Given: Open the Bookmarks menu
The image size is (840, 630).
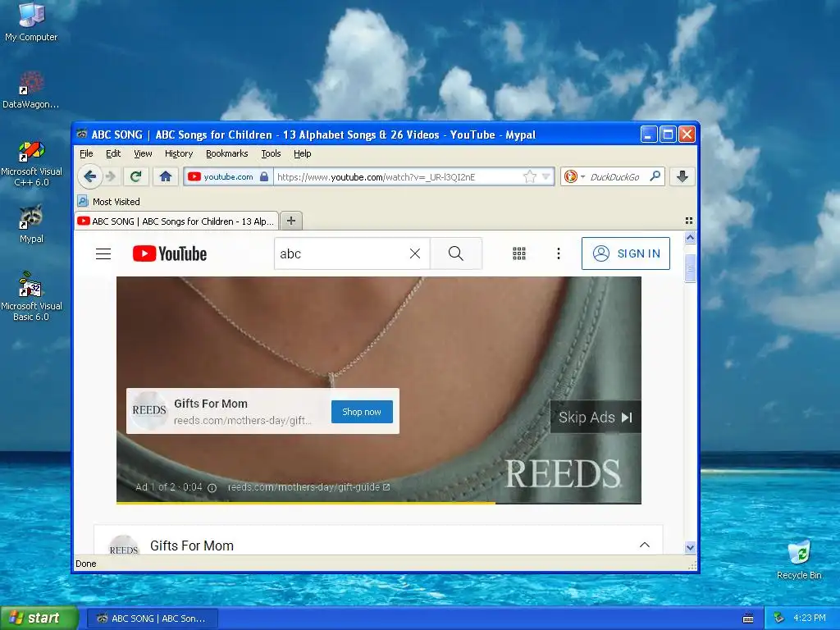Looking at the screenshot, I should (x=226, y=153).
